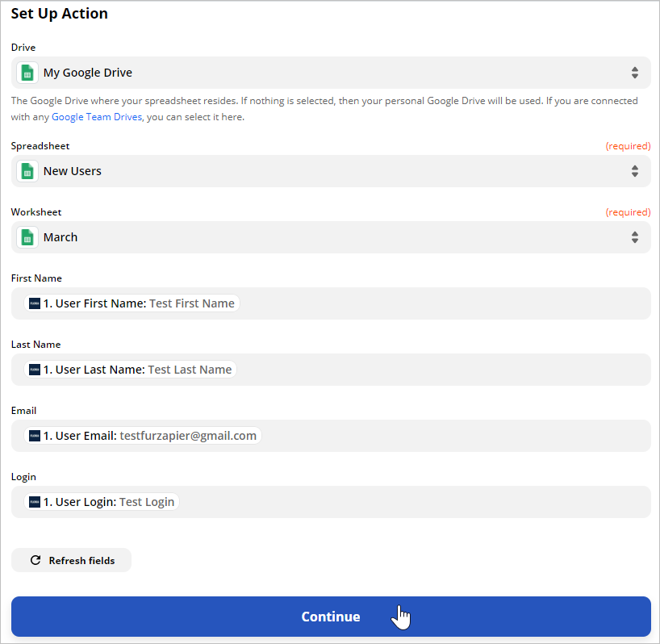Viewport: 660px width, 644px height.
Task: Open the Google Team Drives link
Action: tap(97, 117)
